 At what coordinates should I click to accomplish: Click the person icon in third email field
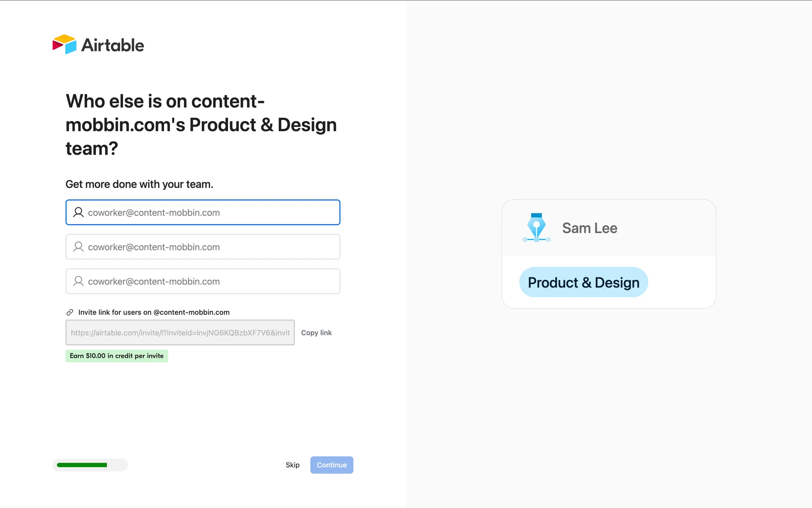(x=78, y=281)
